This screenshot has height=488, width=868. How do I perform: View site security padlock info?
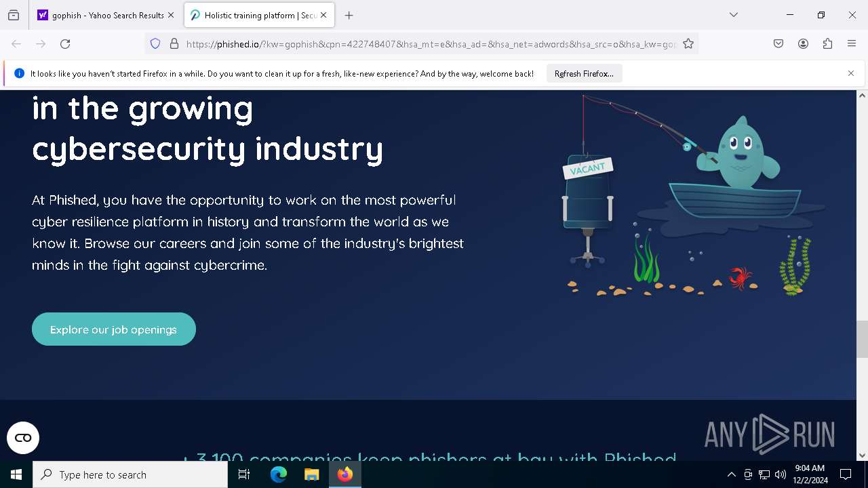[174, 43]
